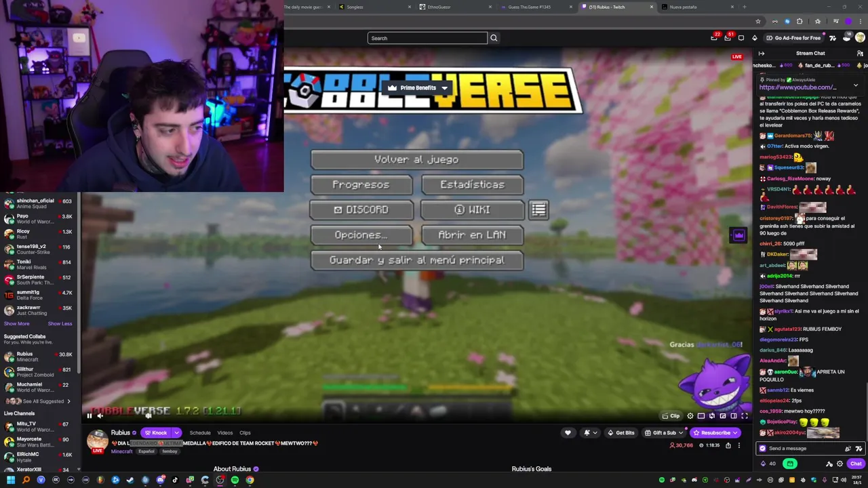The image size is (868, 488).
Task: Bookmark this page star icon
Action: (758, 21)
